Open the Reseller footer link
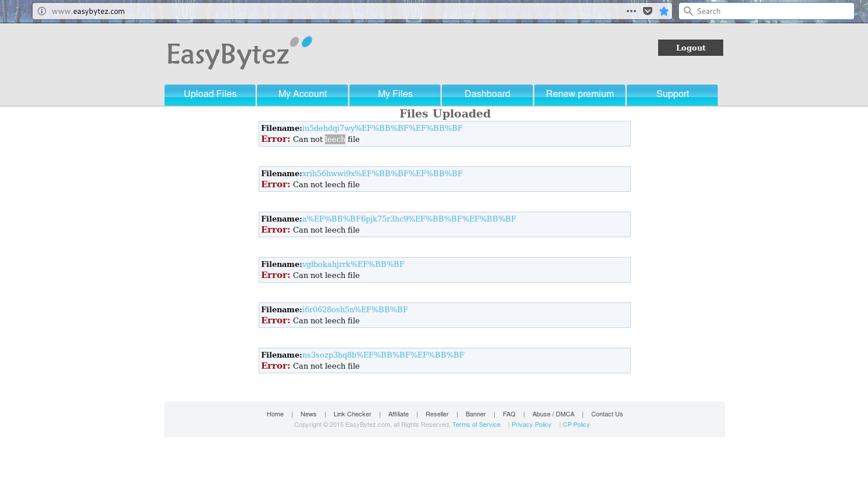Image resolution: width=868 pixels, height=485 pixels. pos(437,415)
